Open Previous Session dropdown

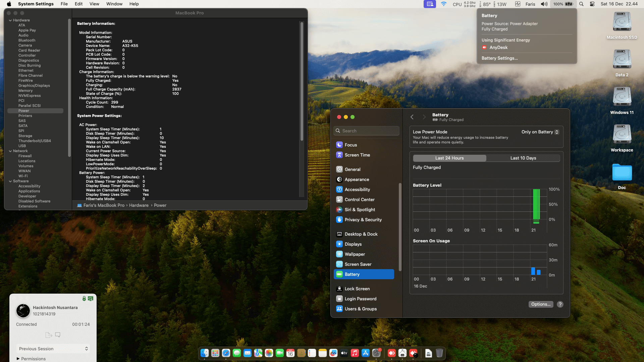(53, 349)
